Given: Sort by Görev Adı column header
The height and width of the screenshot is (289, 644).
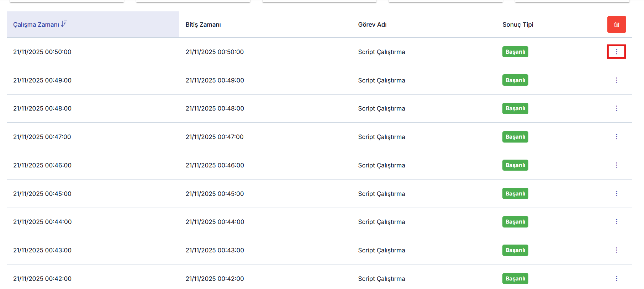Looking at the screenshot, I should pos(372,25).
